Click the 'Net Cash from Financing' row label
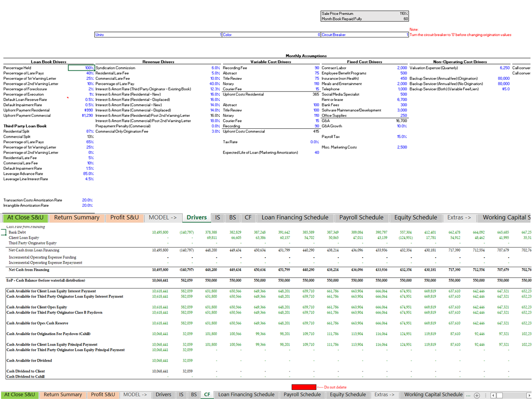The width and height of the screenshot is (532, 399). tap(29, 270)
